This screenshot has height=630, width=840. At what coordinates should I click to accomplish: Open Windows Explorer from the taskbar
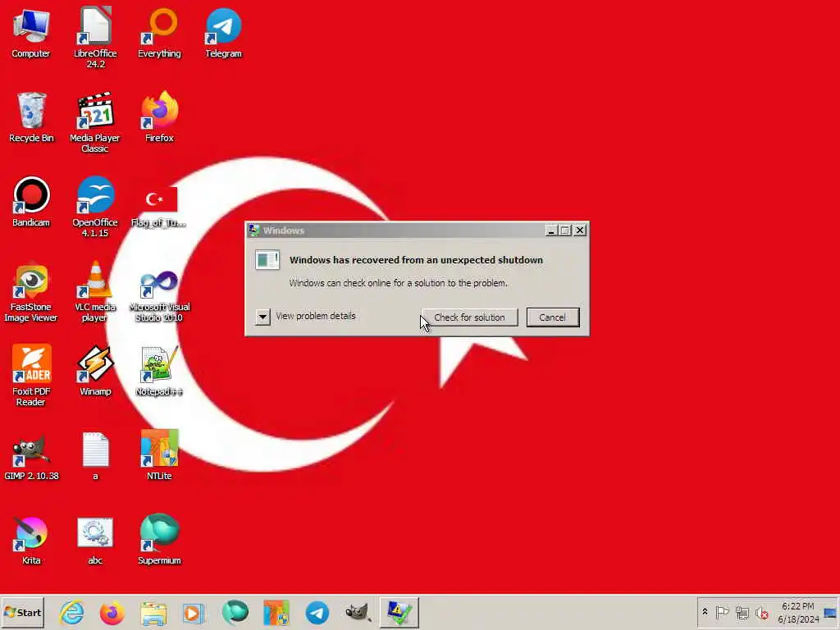coord(153,613)
